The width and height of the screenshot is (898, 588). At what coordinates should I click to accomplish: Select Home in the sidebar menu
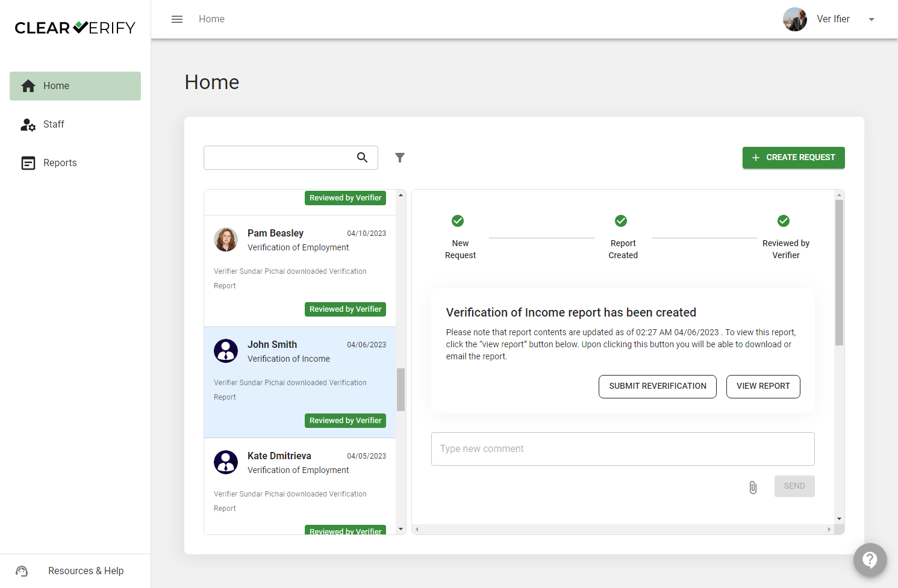click(x=75, y=86)
